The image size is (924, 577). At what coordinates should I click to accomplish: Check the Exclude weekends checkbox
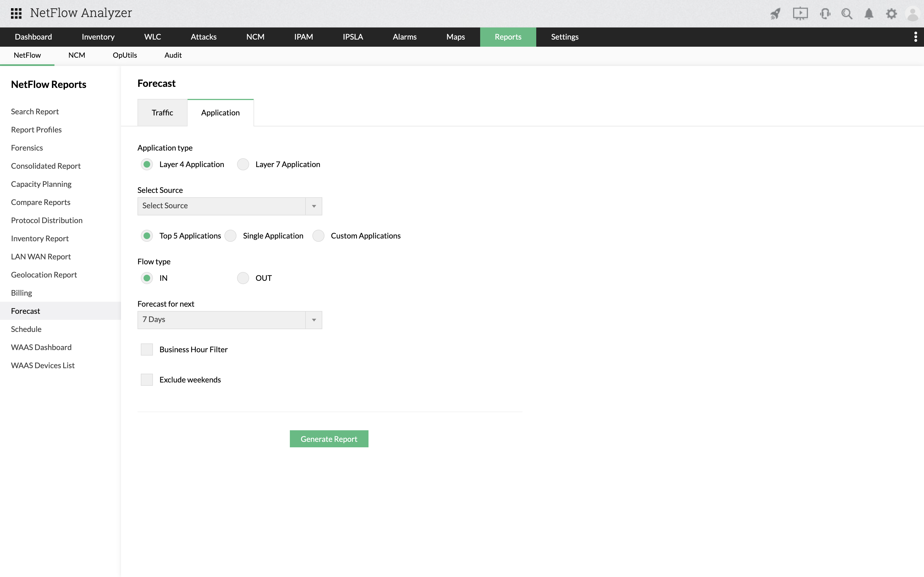(147, 380)
